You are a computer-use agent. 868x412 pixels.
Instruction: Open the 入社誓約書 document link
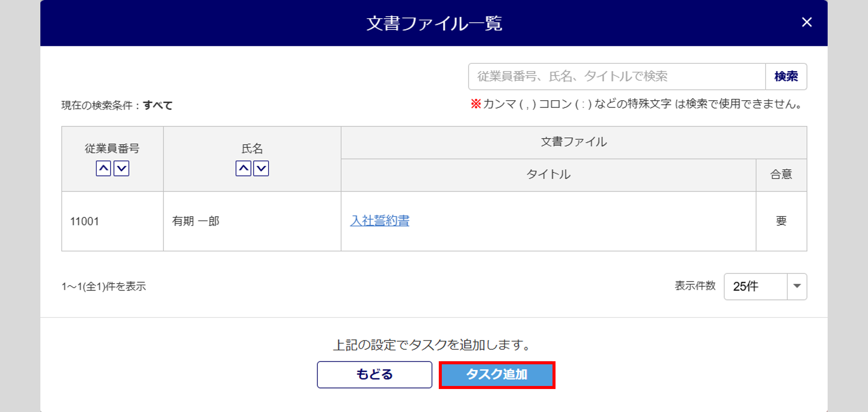click(x=380, y=221)
